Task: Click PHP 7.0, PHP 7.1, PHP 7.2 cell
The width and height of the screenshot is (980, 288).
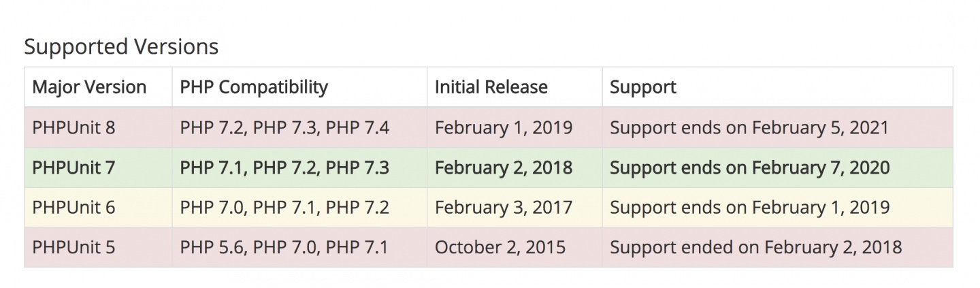Action: point(284,207)
